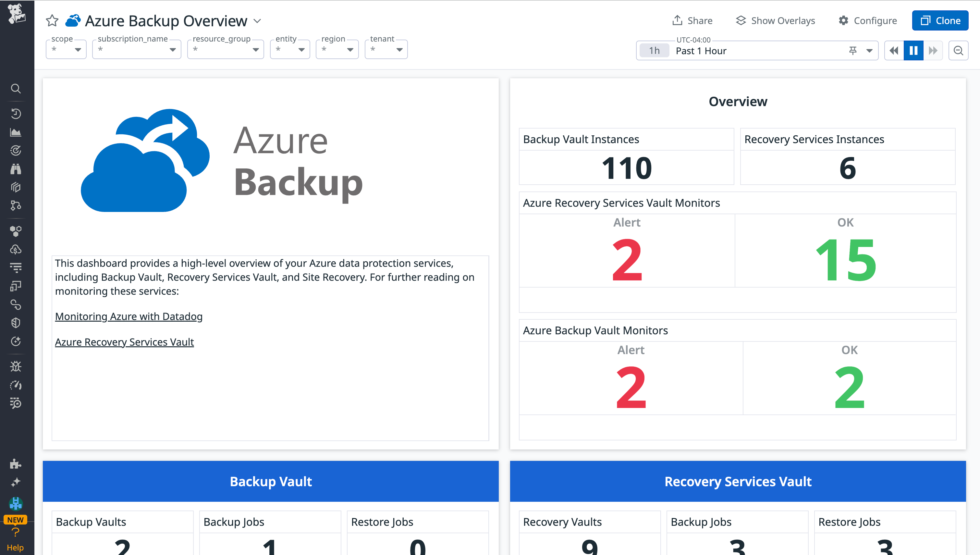The width and height of the screenshot is (980, 555).
Task: Pin the selected time frame
Action: [x=853, y=50]
